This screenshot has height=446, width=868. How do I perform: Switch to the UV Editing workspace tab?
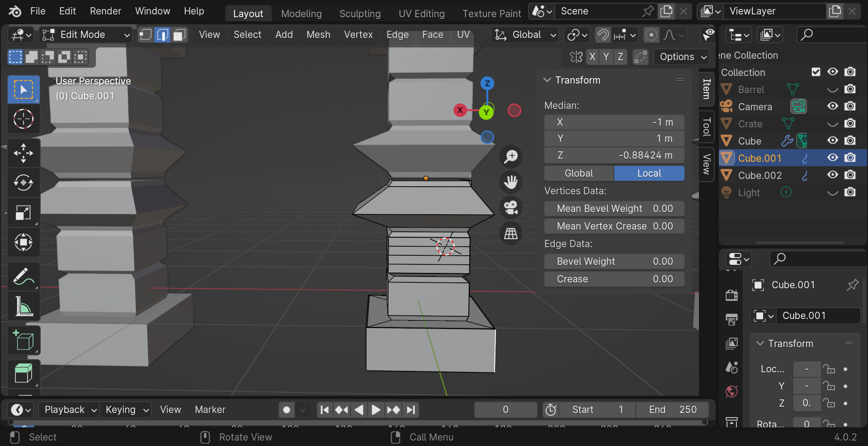click(421, 13)
